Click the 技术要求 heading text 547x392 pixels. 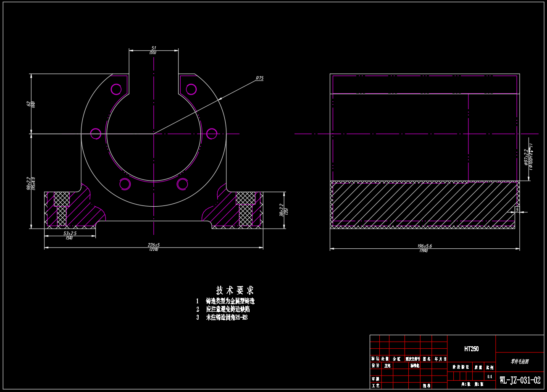pos(235,290)
